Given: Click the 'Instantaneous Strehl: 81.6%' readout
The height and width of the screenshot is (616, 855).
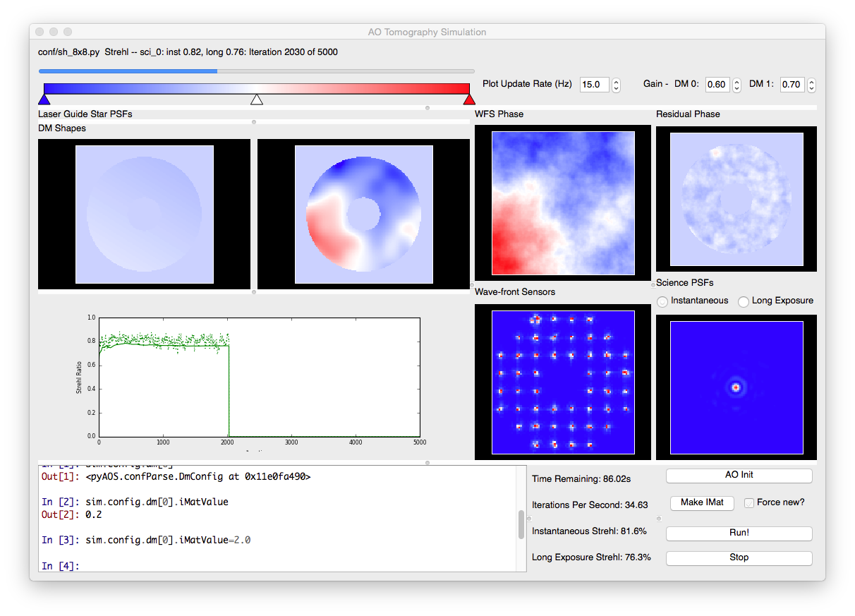Looking at the screenshot, I should tap(589, 531).
